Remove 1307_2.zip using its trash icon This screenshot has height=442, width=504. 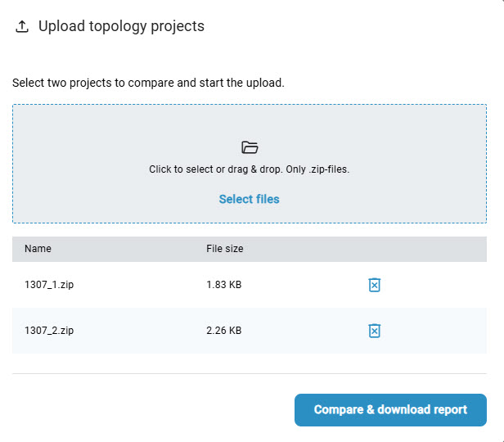(x=374, y=331)
